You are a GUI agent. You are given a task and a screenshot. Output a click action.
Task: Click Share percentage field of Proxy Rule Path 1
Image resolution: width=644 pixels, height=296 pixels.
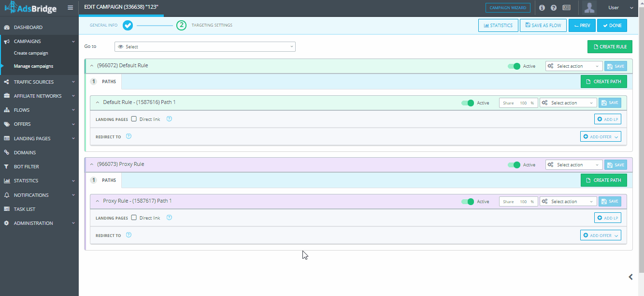tap(518, 202)
